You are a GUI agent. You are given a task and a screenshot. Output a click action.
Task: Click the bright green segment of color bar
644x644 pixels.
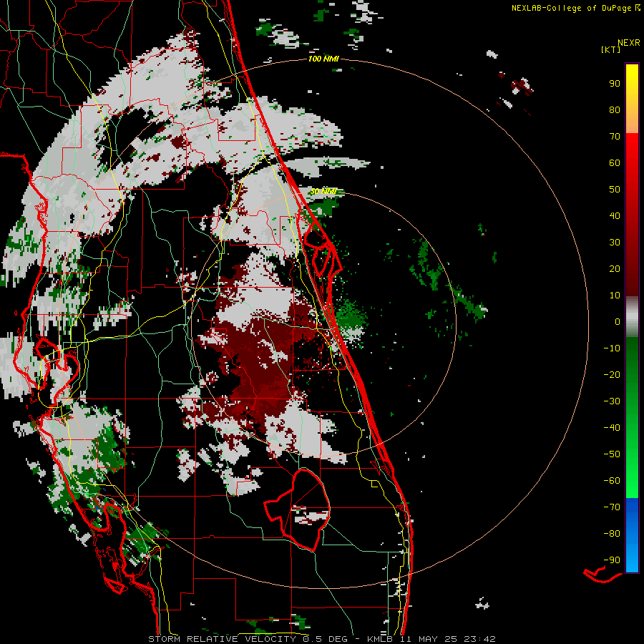pos(632,418)
